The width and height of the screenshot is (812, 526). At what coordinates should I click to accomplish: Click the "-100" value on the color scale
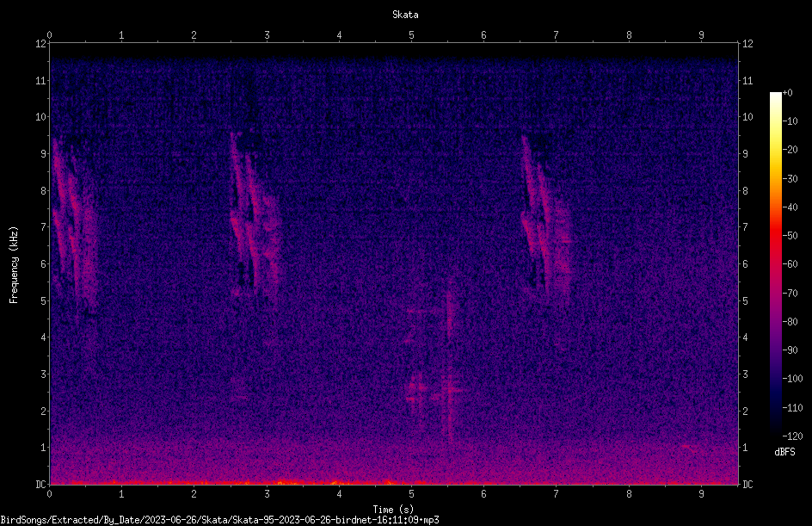point(792,379)
